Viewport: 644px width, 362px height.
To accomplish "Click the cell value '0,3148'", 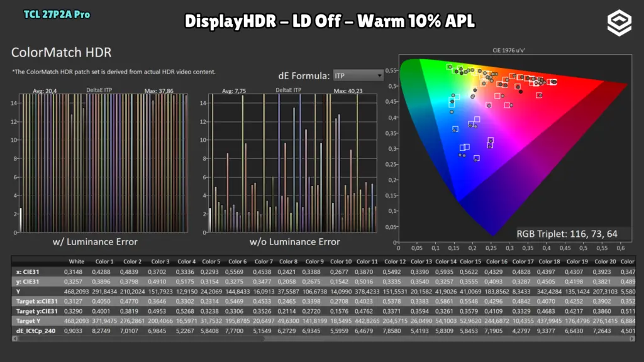I will pyautogui.click(x=73, y=271).
